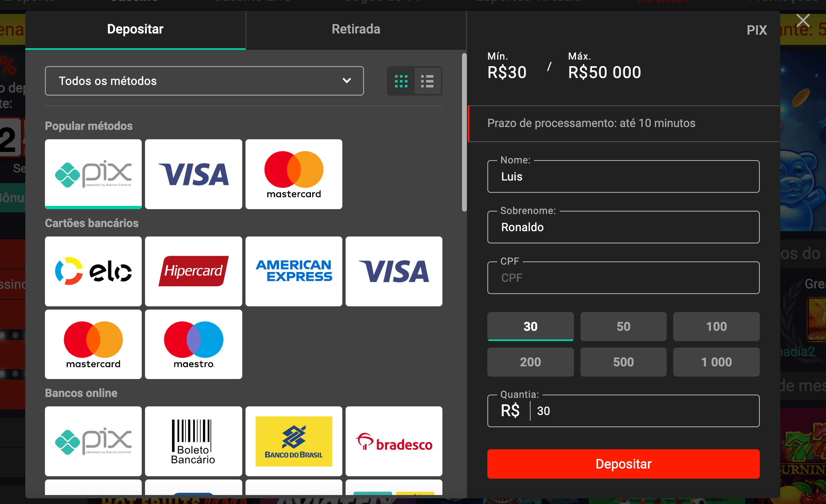
Task: Click the R$30 minimum value
Action: [x=507, y=72]
